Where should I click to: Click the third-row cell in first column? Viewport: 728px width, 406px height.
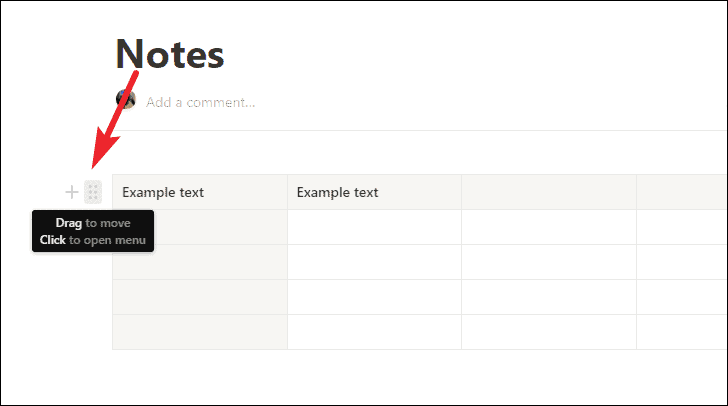click(200, 262)
